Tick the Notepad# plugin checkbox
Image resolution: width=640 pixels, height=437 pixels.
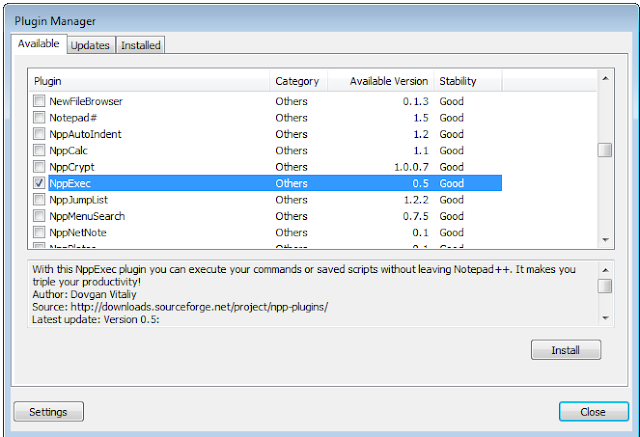click(x=39, y=118)
